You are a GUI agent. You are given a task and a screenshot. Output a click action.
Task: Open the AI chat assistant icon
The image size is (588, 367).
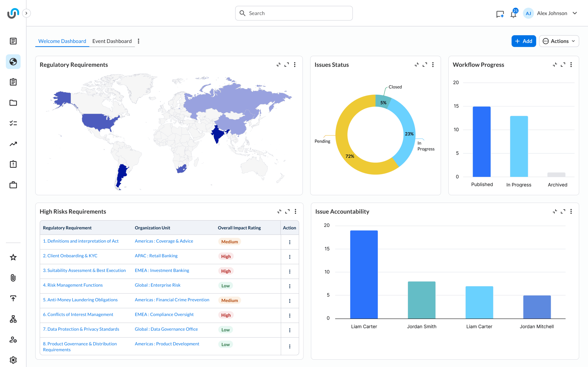[x=500, y=14]
